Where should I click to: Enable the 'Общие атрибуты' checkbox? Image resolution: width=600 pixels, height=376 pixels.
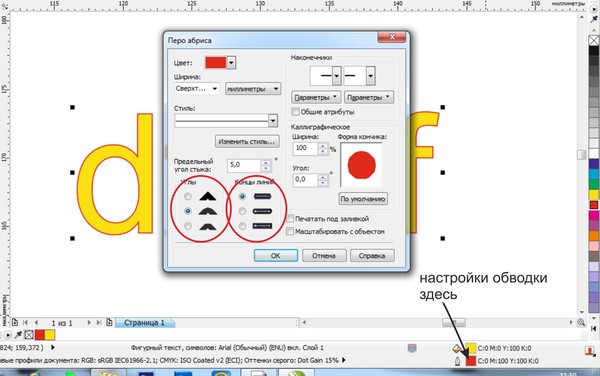(x=295, y=112)
